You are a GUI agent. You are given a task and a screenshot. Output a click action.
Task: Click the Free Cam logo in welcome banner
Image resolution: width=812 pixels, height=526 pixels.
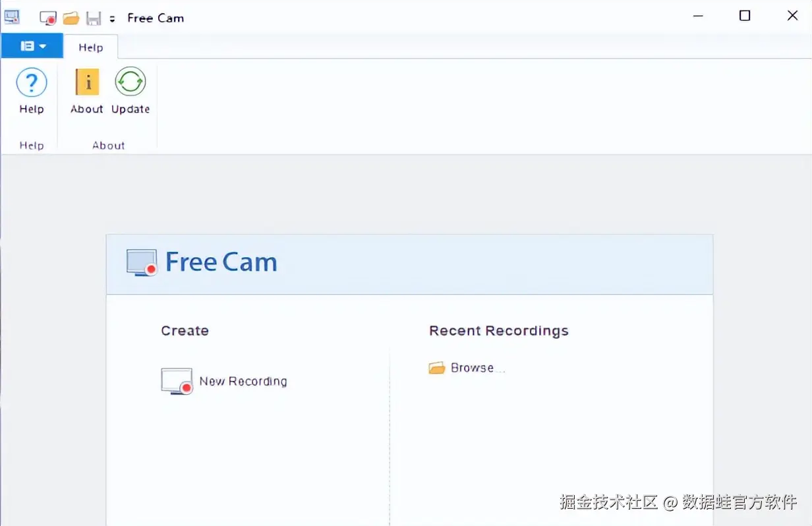[x=202, y=262]
